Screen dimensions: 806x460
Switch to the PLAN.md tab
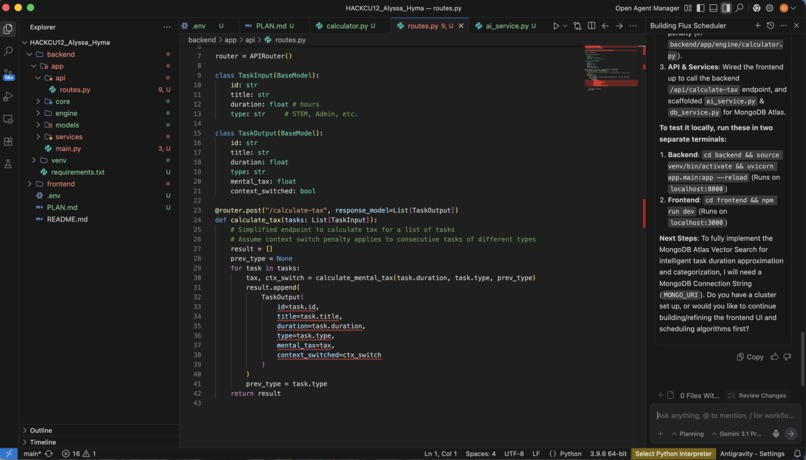pyautogui.click(x=269, y=26)
